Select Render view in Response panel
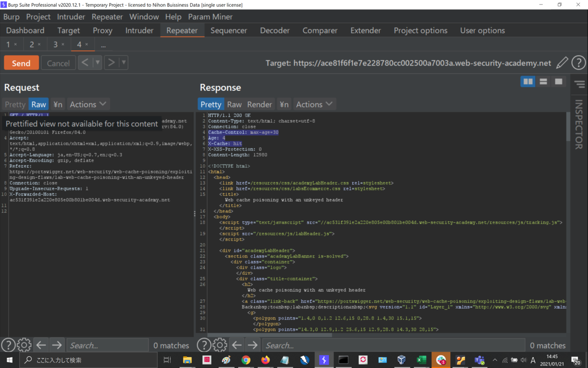This screenshot has height=368, width=588. (x=259, y=104)
